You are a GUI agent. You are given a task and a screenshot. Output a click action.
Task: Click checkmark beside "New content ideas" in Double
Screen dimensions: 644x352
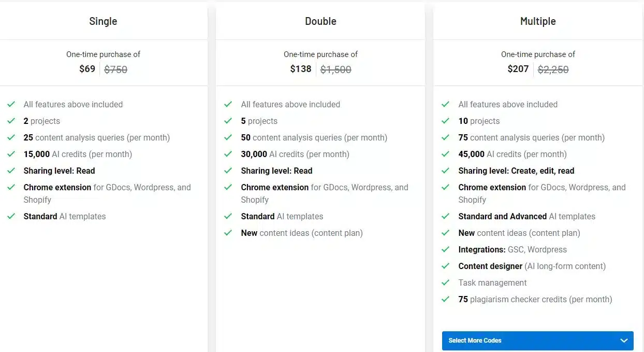coord(228,233)
